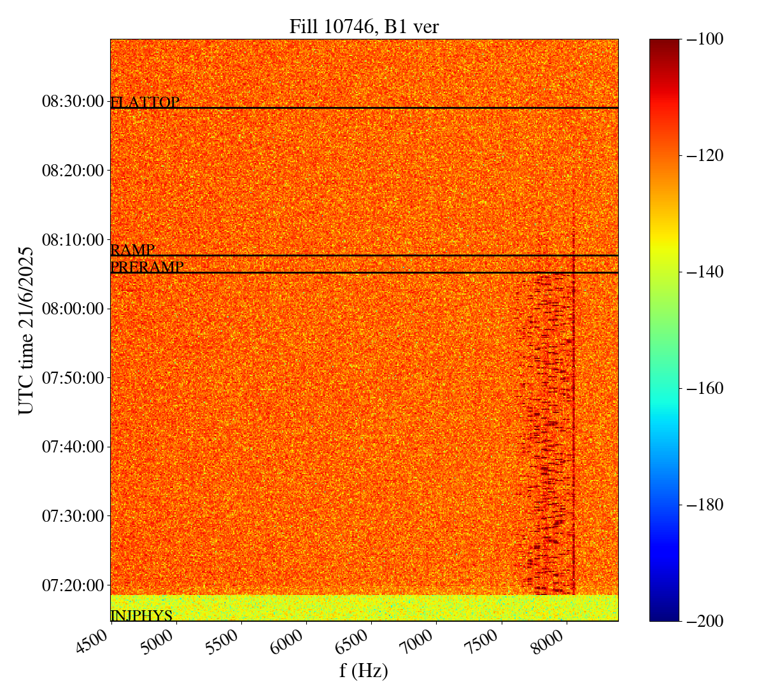764x700 pixels.
Task: Click the "UTC time 21/6/2025" y-axis label
Action: click(26, 330)
